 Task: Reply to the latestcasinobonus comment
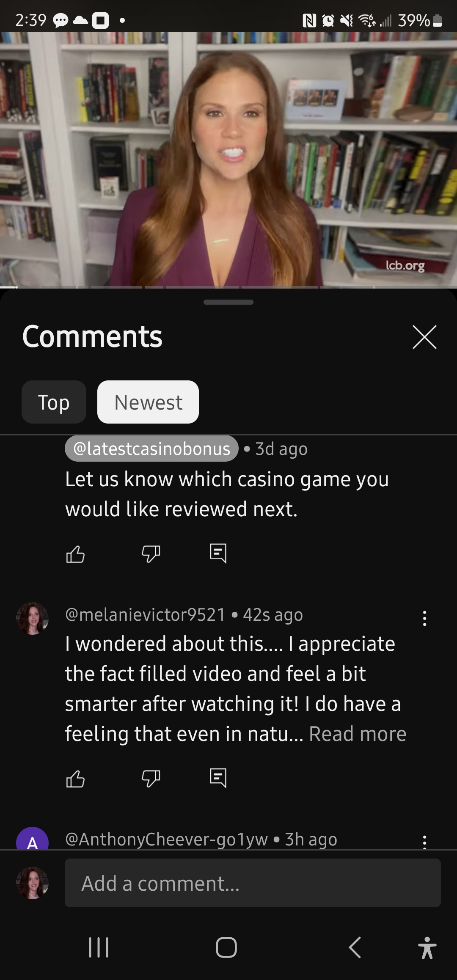[x=218, y=553]
